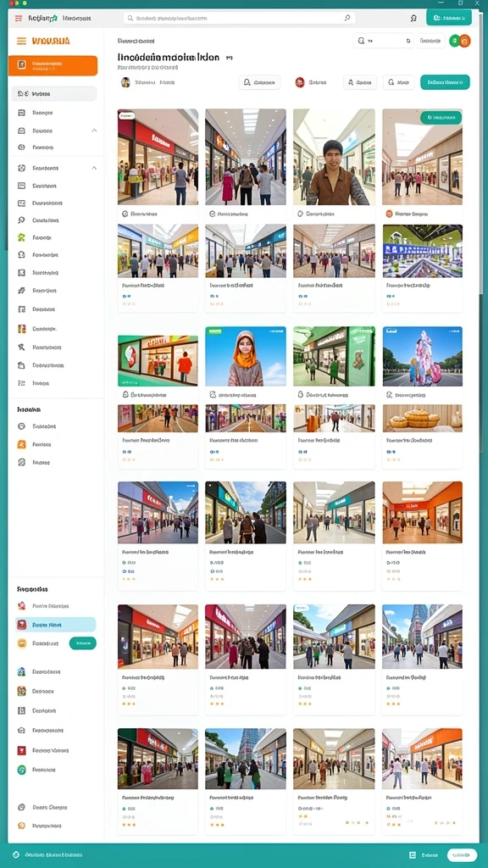Click the teal button in the filter row
This screenshot has height=868, width=488.
pyautogui.click(x=445, y=82)
